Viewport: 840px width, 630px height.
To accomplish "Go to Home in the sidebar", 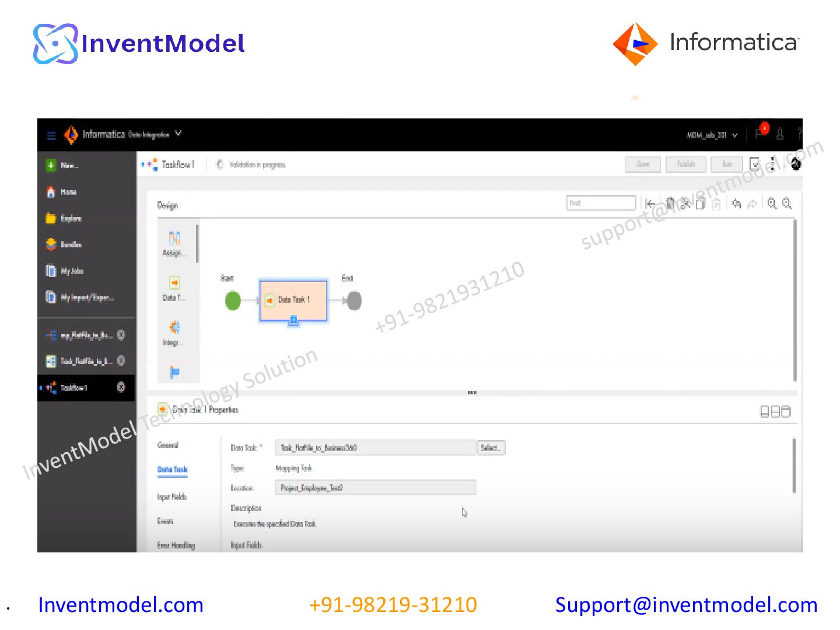I will click(62, 192).
